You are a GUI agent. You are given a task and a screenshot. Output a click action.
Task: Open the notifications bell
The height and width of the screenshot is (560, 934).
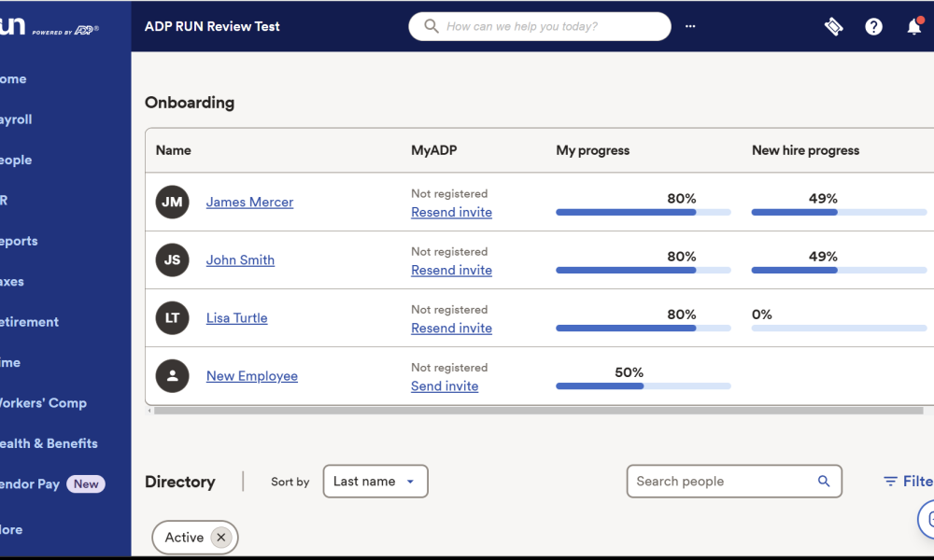coord(913,27)
